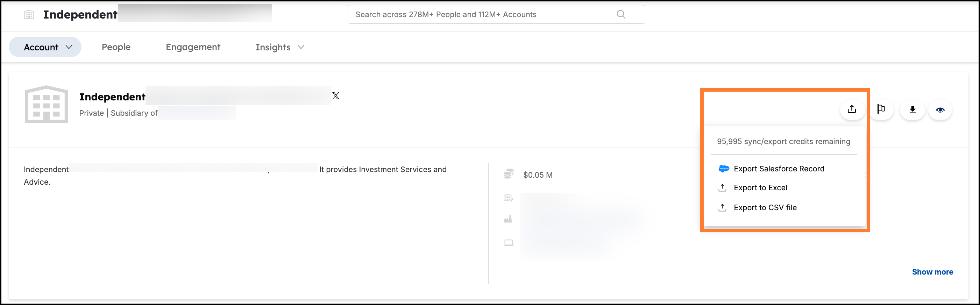Click the sync/export credits remaining text

pos(783,141)
